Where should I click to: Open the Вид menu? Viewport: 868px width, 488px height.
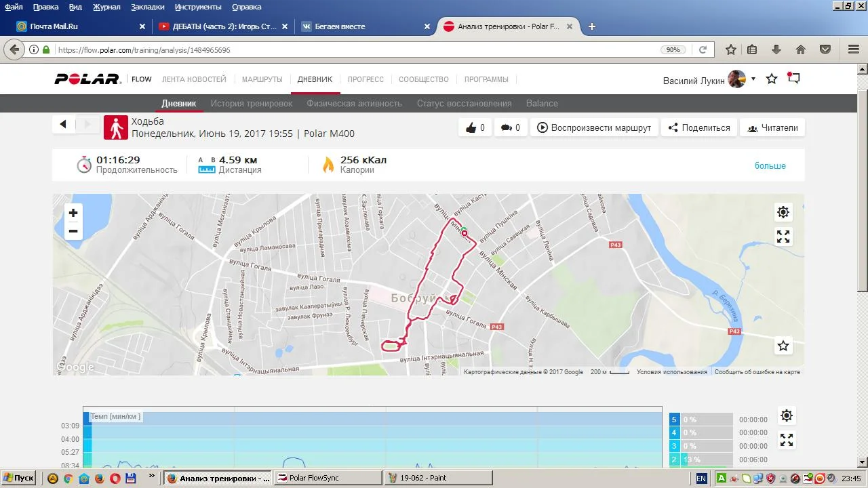[x=75, y=7]
